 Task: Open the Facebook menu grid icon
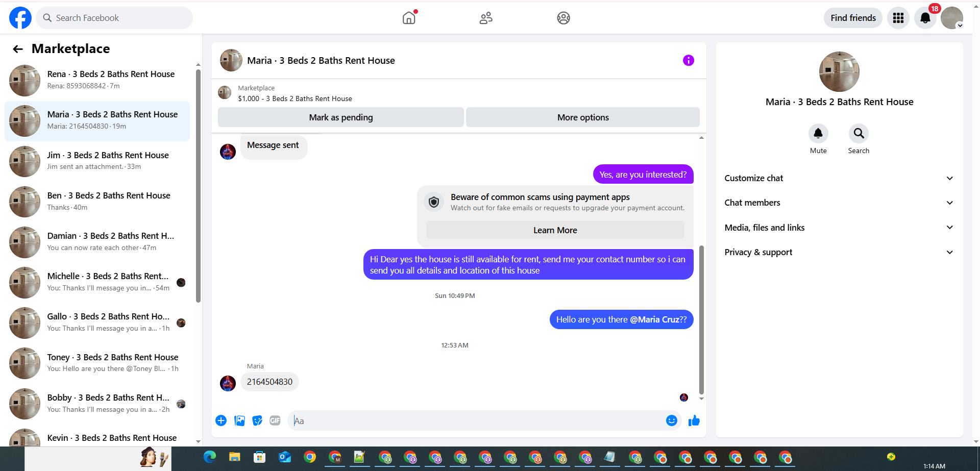pyautogui.click(x=898, y=18)
